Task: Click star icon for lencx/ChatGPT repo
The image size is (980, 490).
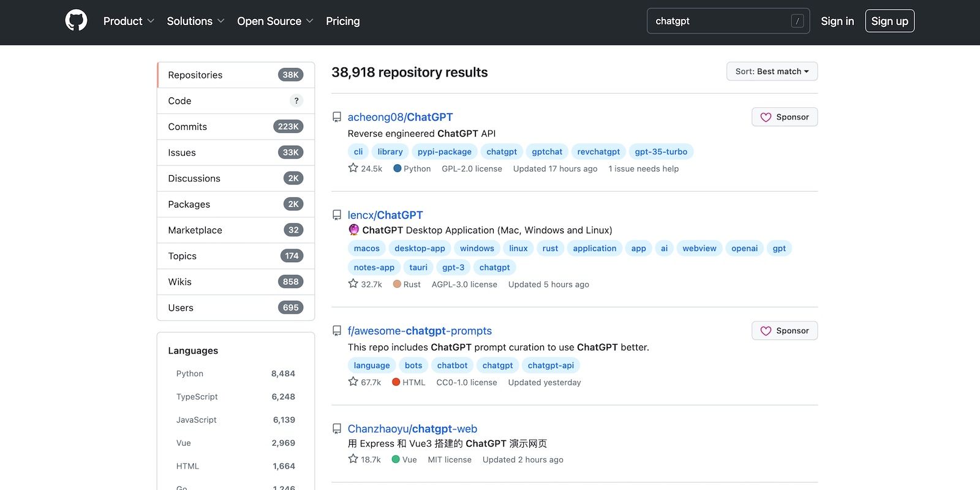Action: click(x=353, y=284)
